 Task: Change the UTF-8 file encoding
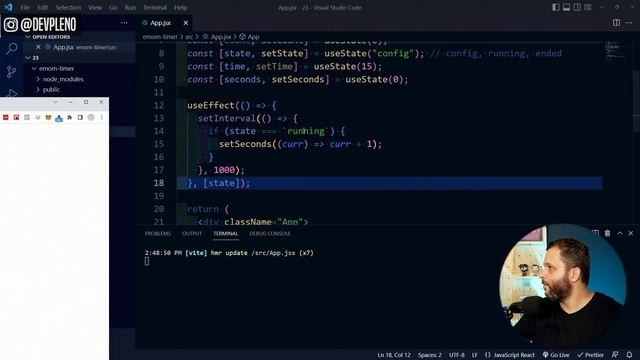(457, 355)
